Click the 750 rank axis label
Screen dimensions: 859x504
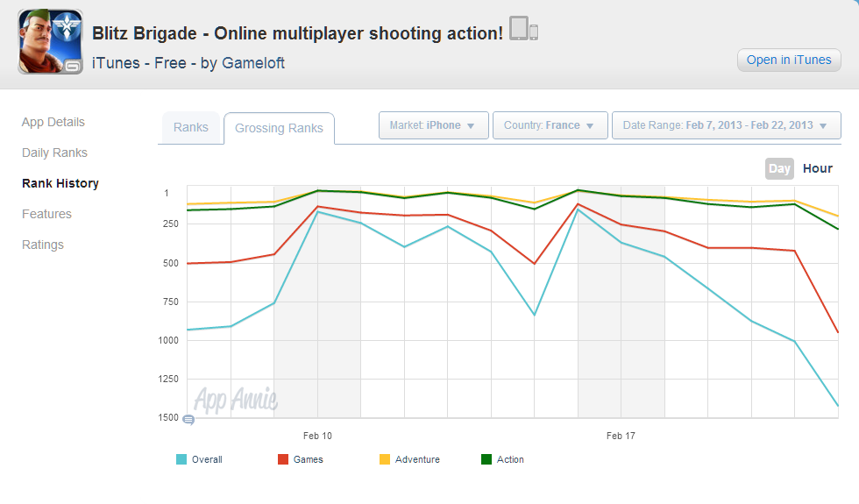(170, 302)
